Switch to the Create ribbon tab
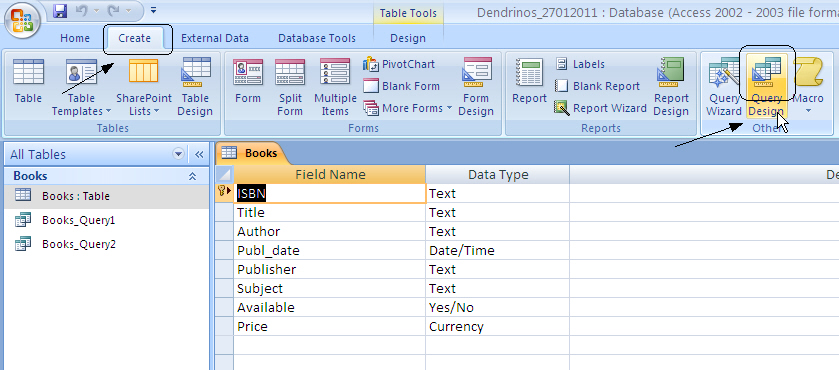The height and width of the screenshot is (370, 839). (134, 38)
